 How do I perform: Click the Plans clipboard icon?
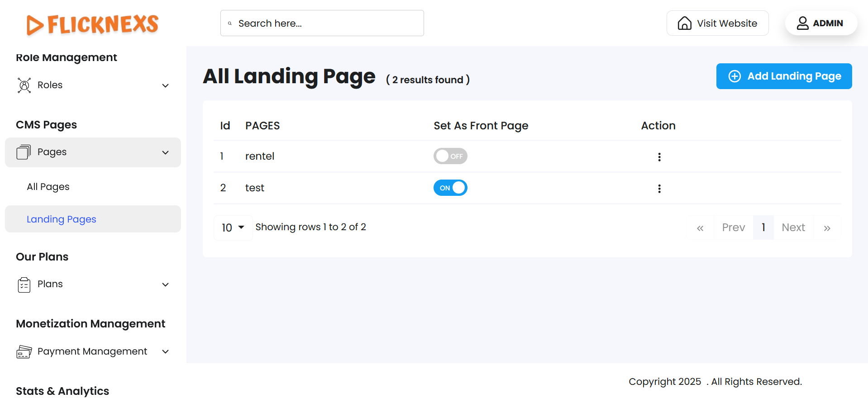[24, 284]
